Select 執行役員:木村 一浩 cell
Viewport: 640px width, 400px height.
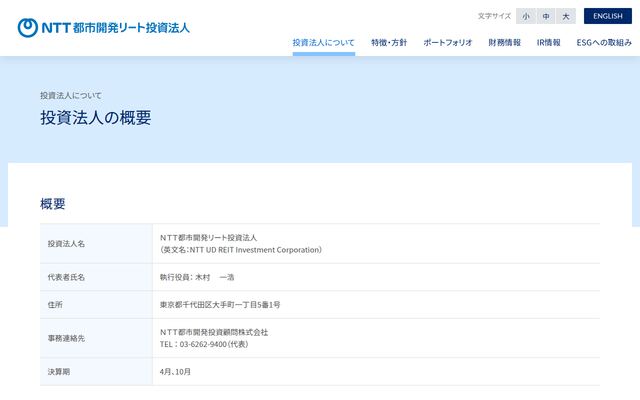(197, 277)
